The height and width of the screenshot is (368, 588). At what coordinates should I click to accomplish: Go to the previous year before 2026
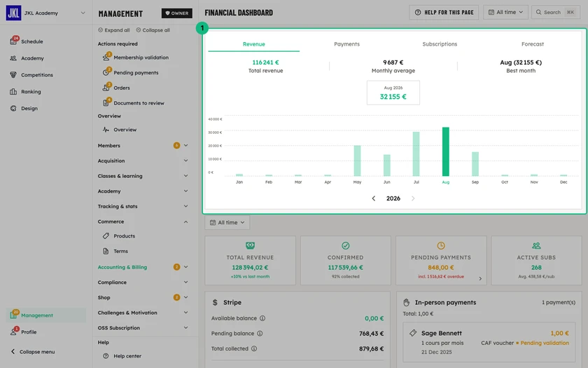pos(374,198)
